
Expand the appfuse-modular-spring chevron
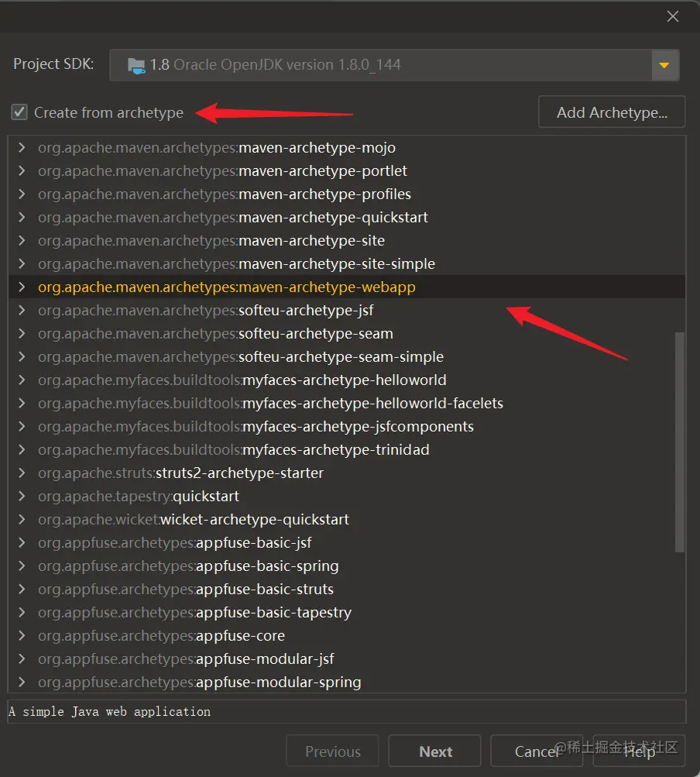(x=22, y=682)
